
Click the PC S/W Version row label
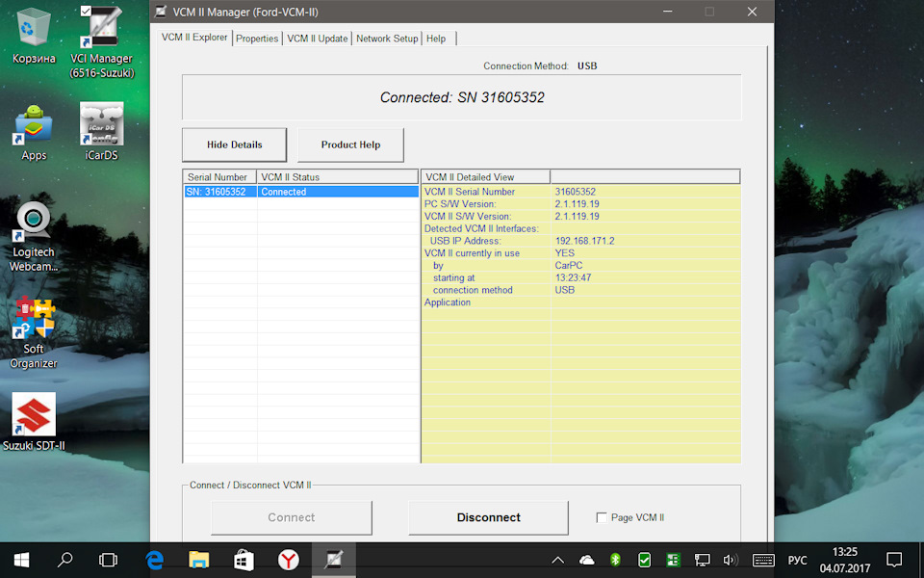[460, 204]
